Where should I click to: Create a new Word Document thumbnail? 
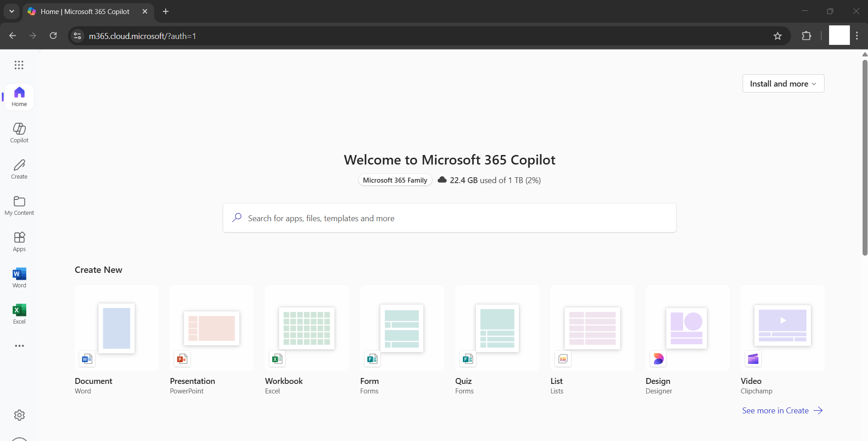click(x=116, y=328)
